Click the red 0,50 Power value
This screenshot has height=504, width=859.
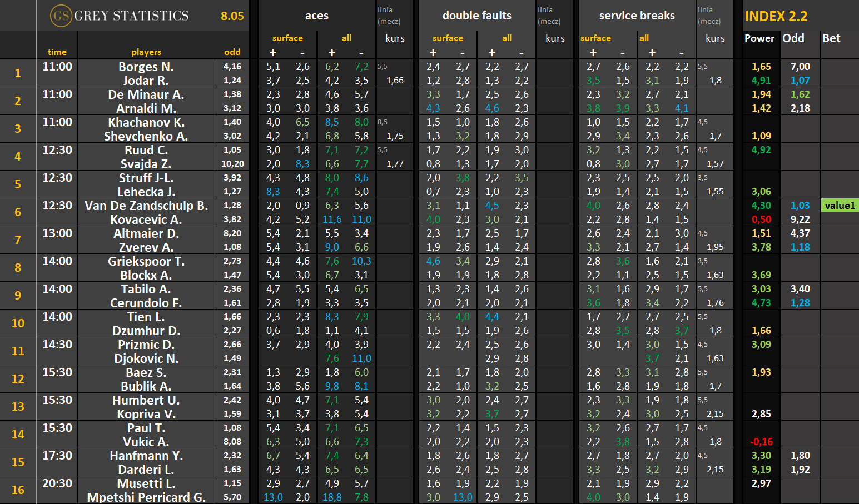(761, 219)
